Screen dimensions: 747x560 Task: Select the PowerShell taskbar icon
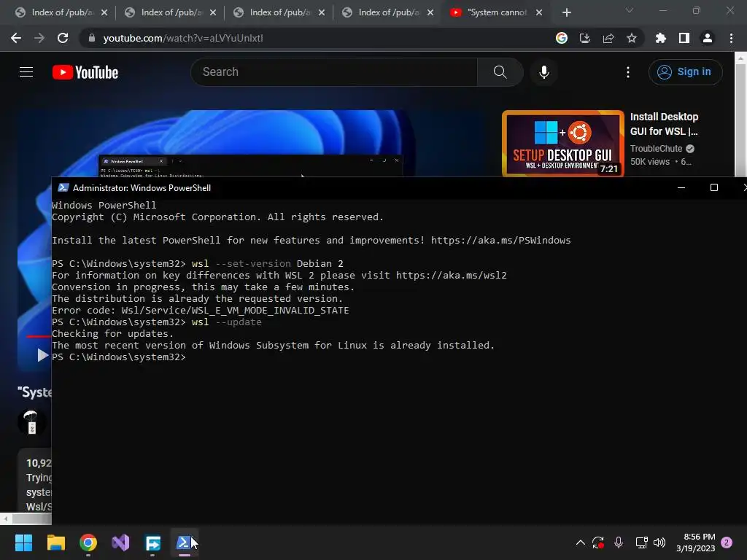185,542
